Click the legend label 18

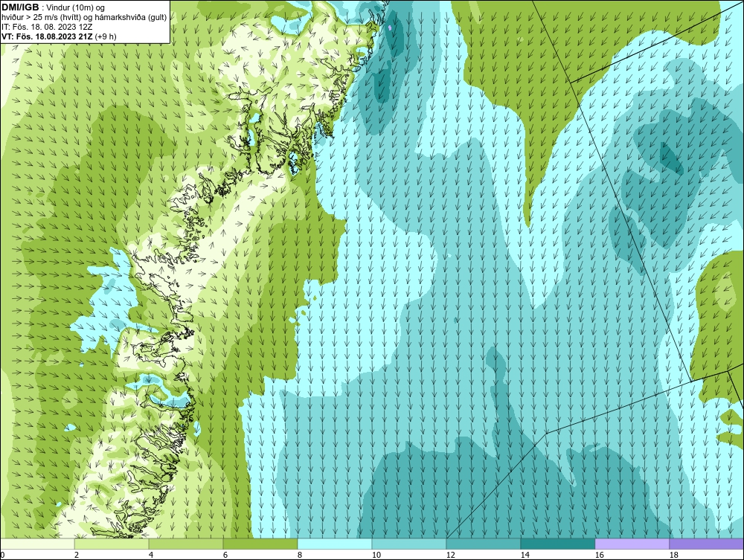coord(674,555)
